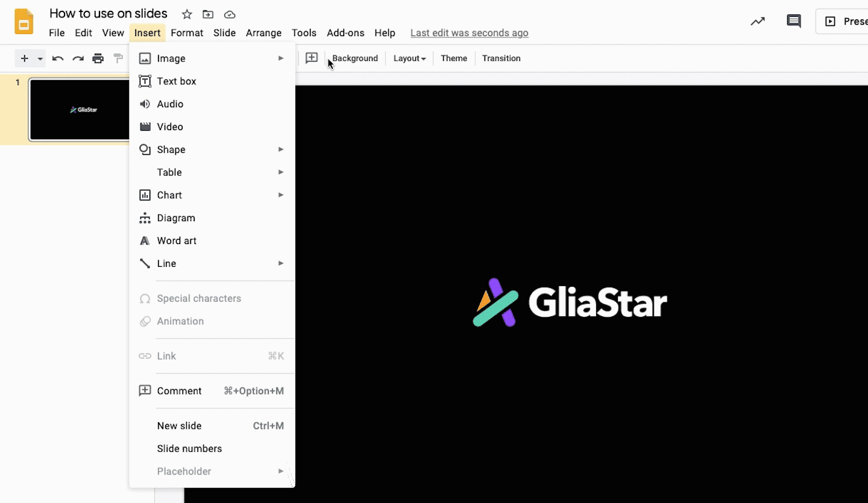Select slide 1 thumbnail

coord(80,110)
